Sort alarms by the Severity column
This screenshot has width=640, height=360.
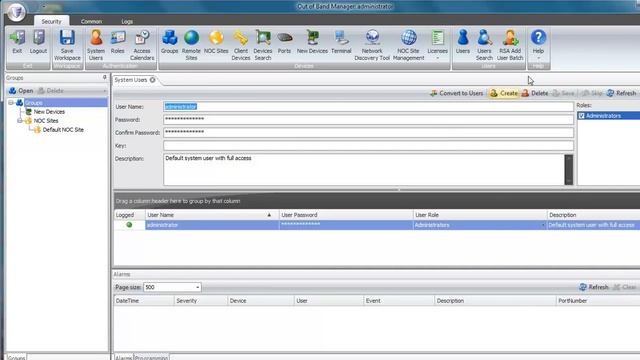coord(200,301)
